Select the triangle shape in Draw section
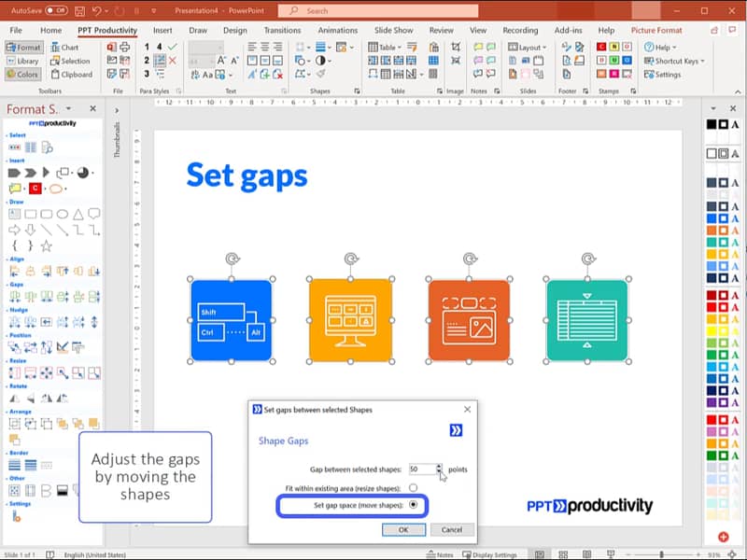Viewport: 747px width, 560px height. click(78, 215)
